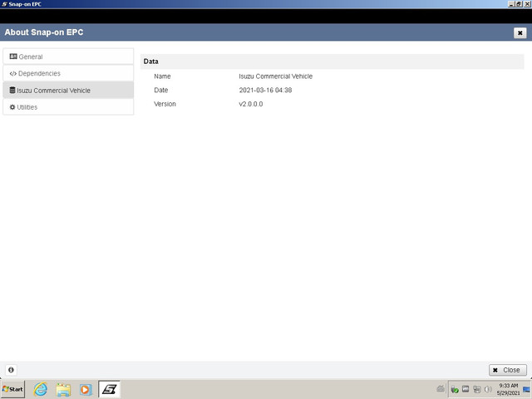The height and width of the screenshot is (399, 532).
Task: Open Windows Explorer folder icon in taskbar
Action: [63, 390]
